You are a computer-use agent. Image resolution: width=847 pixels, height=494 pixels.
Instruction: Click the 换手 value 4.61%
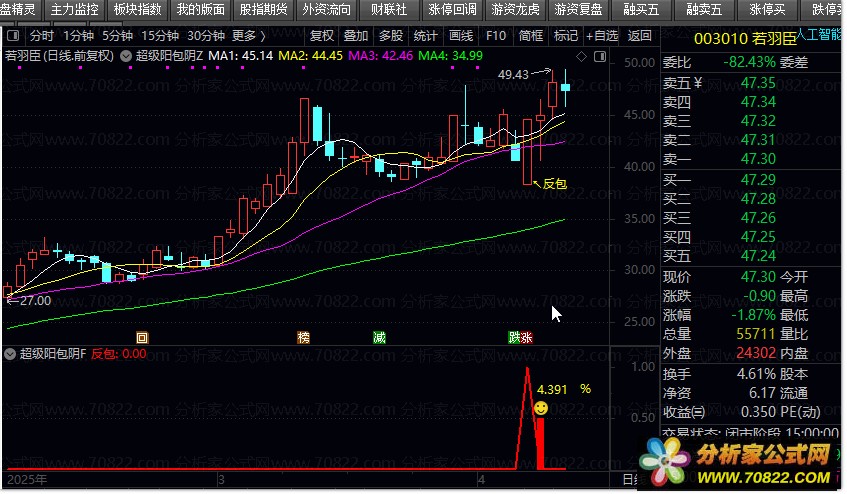tap(756, 374)
